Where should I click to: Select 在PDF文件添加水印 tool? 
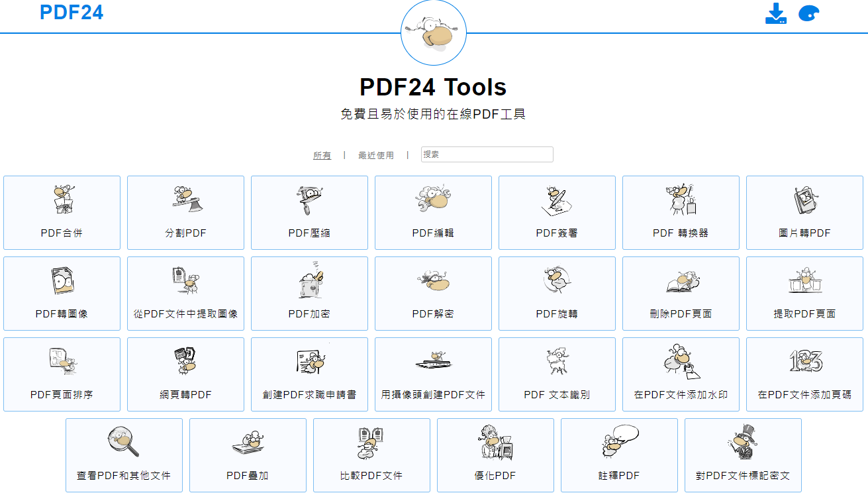coord(681,374)
